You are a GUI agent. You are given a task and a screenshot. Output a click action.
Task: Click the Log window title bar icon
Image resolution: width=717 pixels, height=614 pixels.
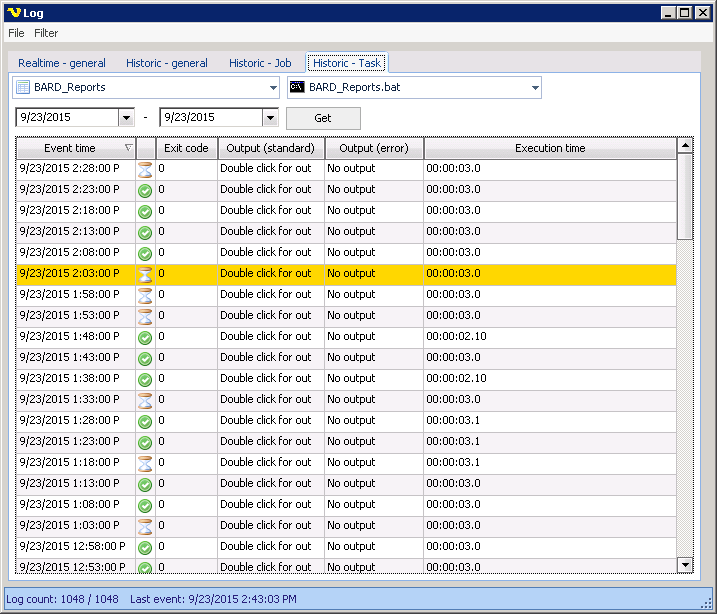(12, 12)
